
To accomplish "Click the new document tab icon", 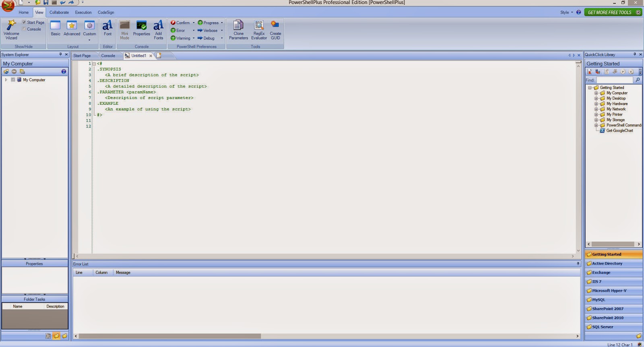I will click(159, 56).
